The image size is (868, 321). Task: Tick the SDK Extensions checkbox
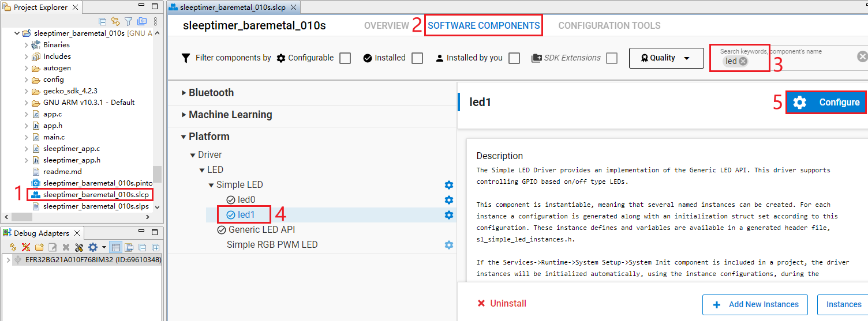click(612, 58)
